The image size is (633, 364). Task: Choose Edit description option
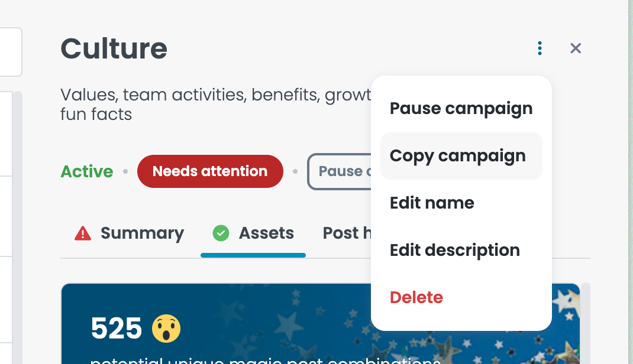pos(461,250)
